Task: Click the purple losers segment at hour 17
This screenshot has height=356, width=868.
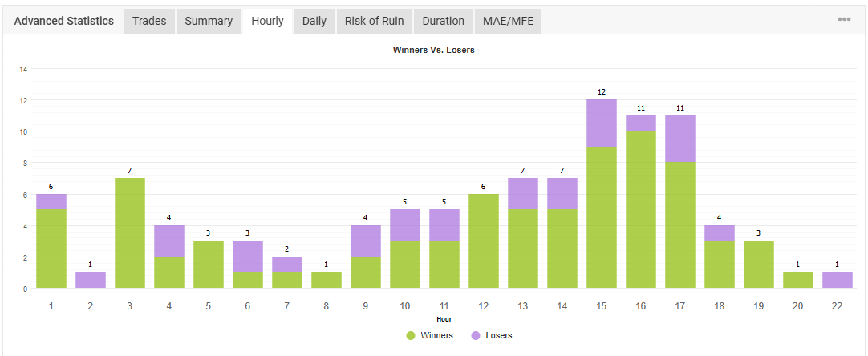Action: [679, 139]
